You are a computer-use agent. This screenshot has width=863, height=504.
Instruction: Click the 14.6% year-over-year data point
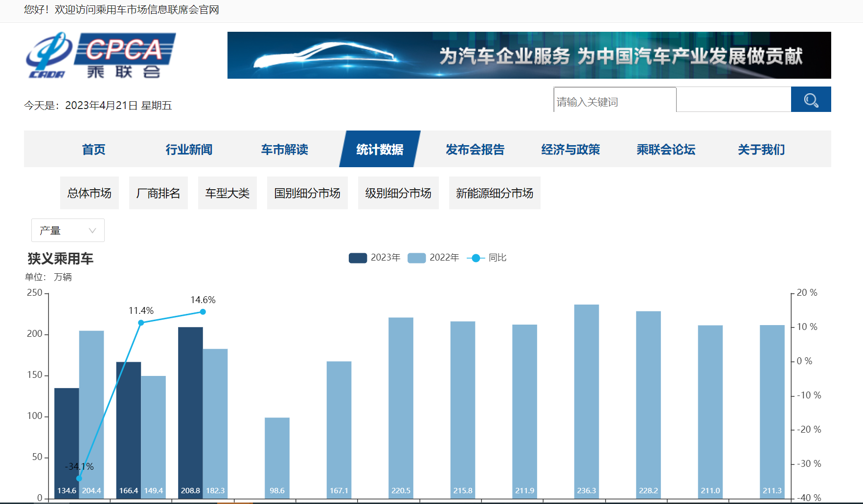pyautogui.click(x=203, y=312)
